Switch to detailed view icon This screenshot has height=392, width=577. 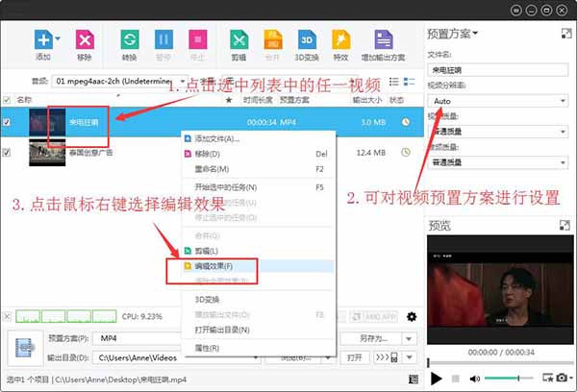[x=409, y=82]
